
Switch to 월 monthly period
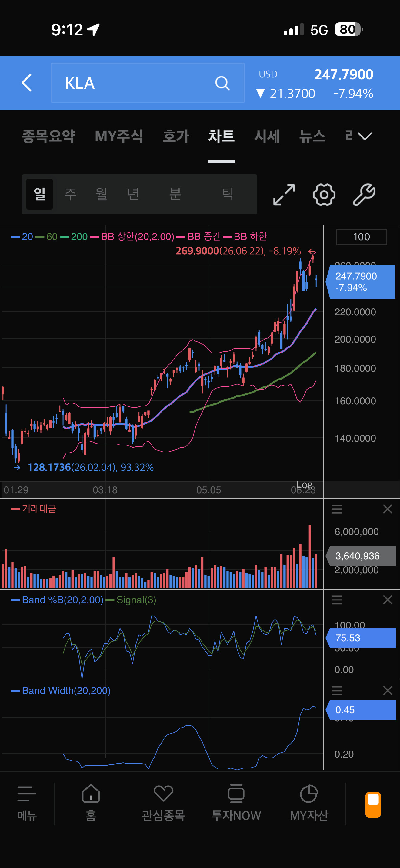[101, 194]
